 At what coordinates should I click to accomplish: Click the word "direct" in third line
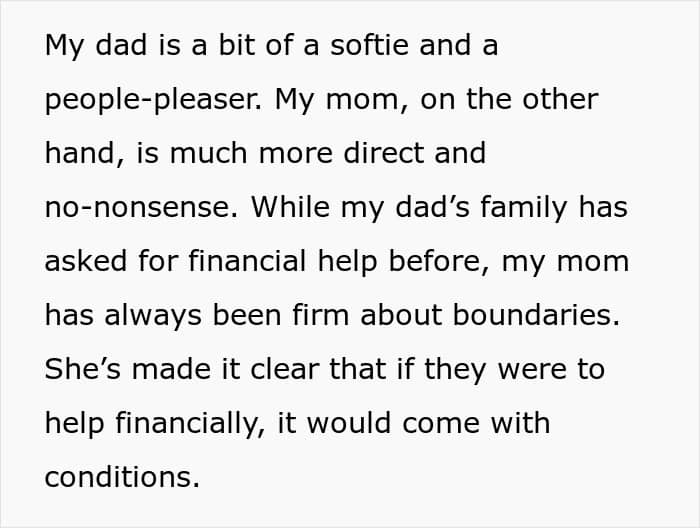click(x=384, y=153)
